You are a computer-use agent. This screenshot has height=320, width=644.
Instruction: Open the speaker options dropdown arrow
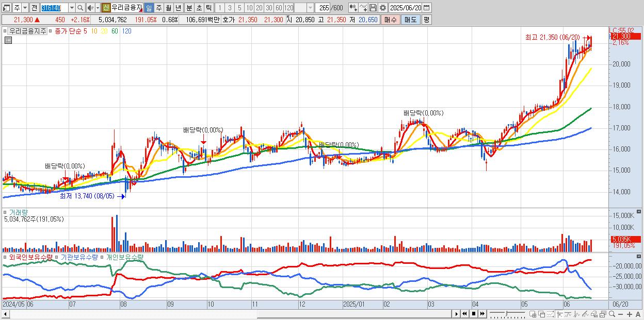point(98,8)
